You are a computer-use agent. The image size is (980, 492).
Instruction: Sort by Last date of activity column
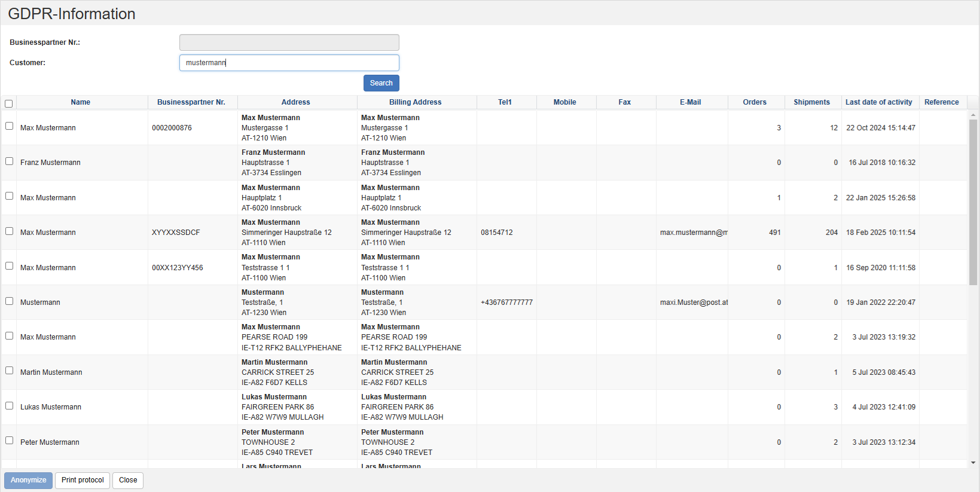(878, 102)
